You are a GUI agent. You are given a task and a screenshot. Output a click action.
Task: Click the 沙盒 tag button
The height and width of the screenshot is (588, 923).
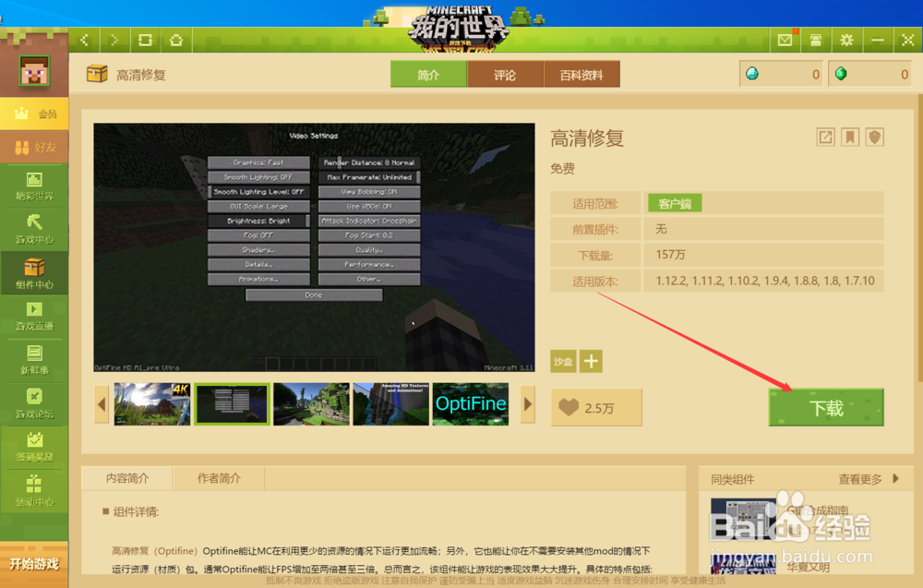[x=563, y=361]
